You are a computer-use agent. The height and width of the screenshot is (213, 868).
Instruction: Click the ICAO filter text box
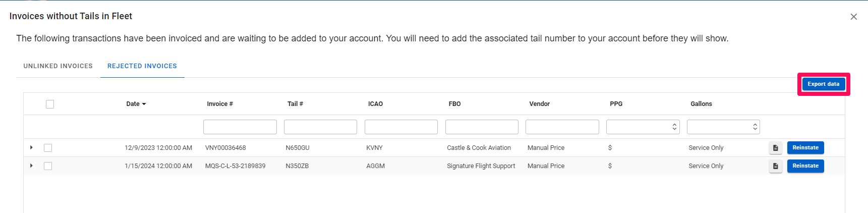pos(401,127)
